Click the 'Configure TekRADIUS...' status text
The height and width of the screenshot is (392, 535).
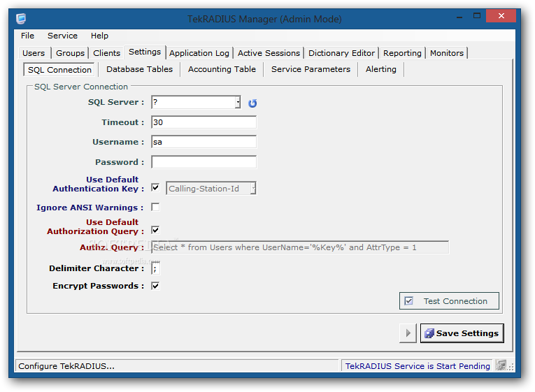click(x=66, y=366)
